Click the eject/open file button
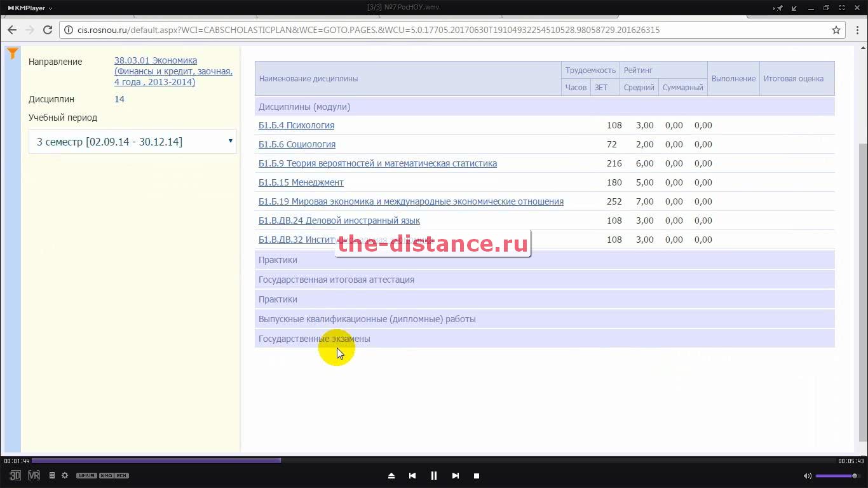868x488 pixels. point(391,475)
